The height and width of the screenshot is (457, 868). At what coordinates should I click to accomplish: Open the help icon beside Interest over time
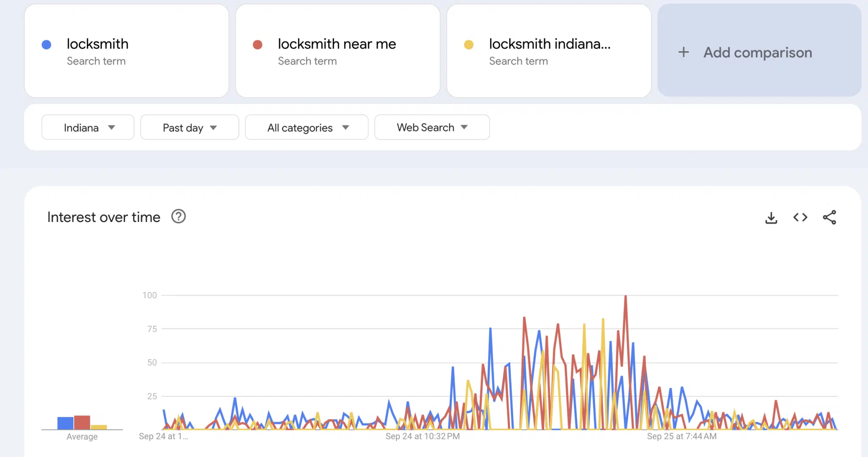[x=178, y=217]
